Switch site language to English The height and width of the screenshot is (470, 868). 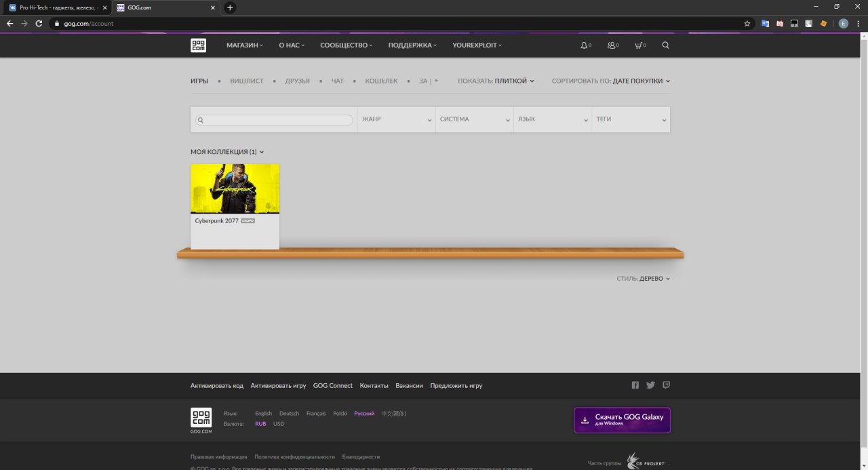263,413
